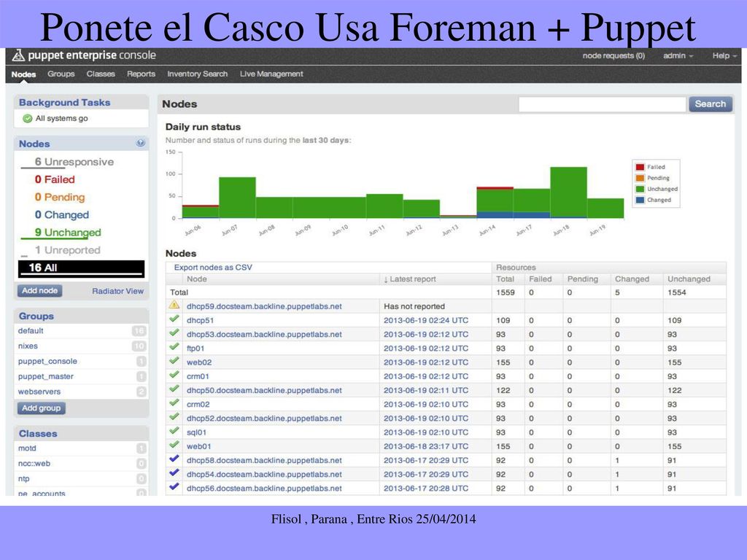Screen dimensions: 747x560
Task: Click the Search button
Action: tap(711, 104)
